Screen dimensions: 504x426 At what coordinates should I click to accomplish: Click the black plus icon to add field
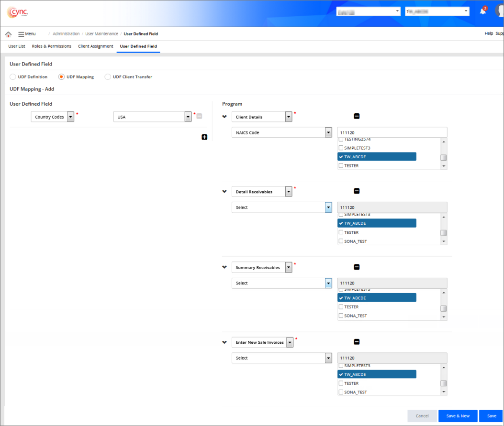204,137
